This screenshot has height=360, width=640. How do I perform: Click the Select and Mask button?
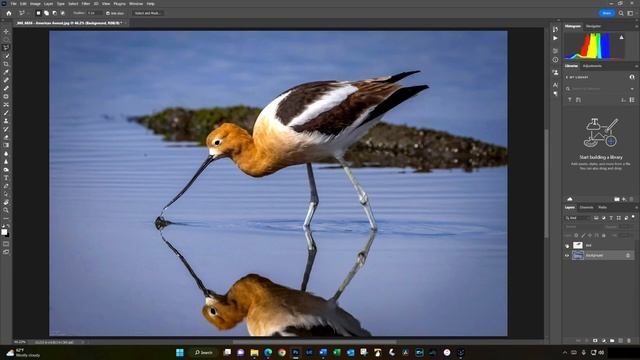(x=148, y=13)
